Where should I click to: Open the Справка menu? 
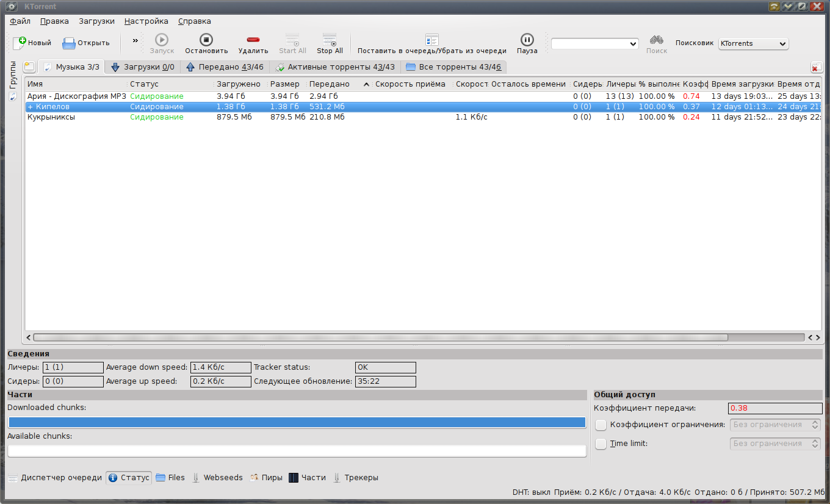pyautogui.click(x=195, y=21)
